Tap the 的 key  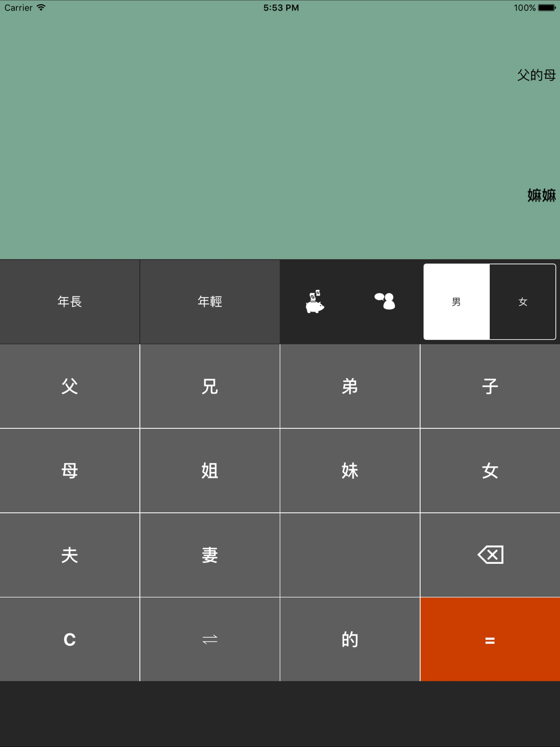click(350, 639)
